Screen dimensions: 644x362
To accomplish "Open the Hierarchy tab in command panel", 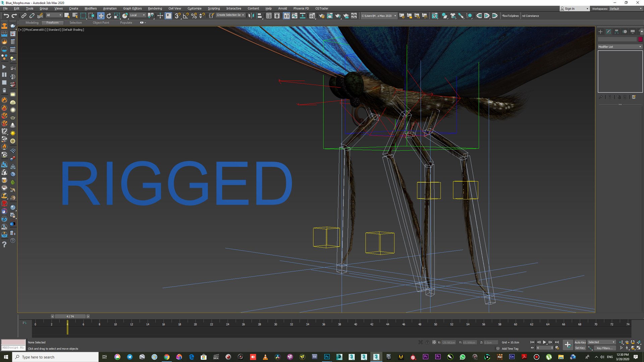I will (616, 32).
